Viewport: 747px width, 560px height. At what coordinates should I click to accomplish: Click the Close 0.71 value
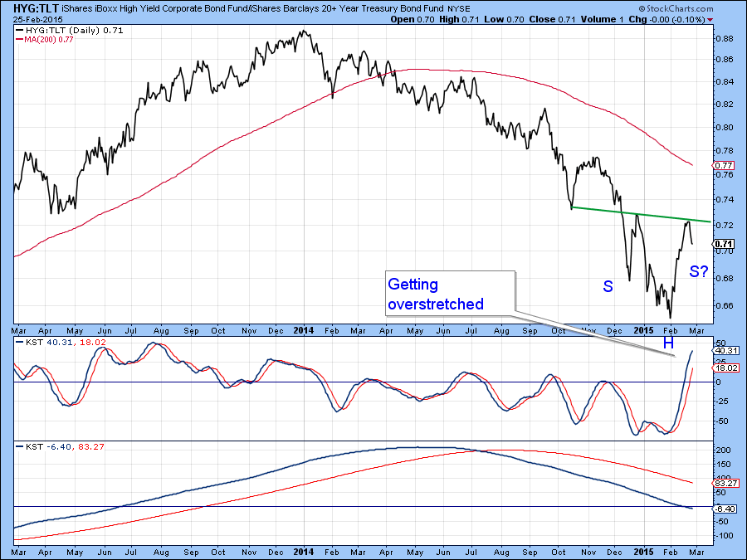click(552, 20)
